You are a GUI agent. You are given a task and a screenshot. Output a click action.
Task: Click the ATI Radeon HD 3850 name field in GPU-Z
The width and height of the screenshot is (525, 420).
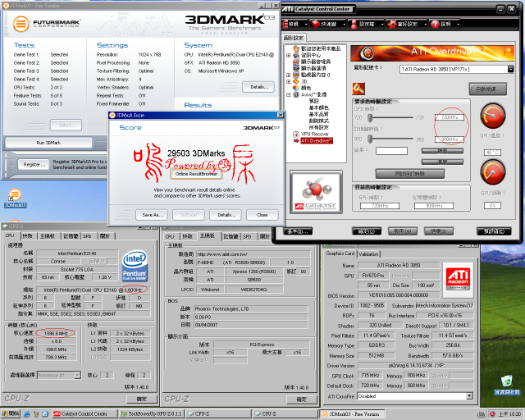click(399, 265)
